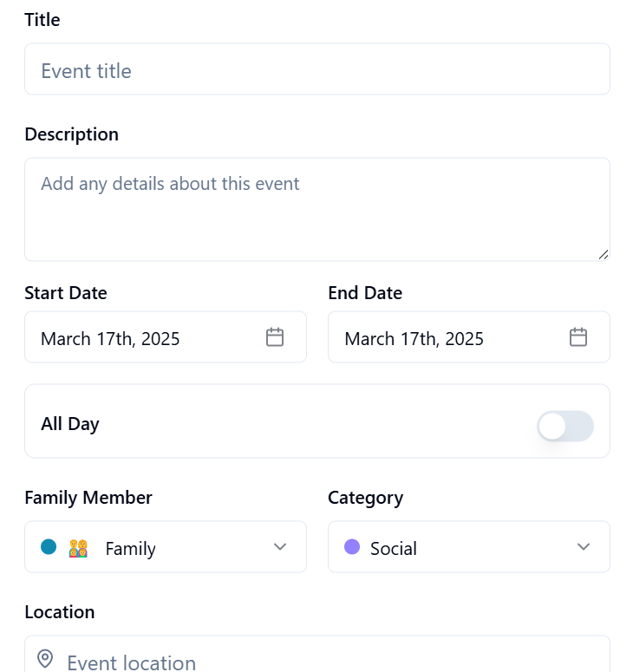Expand the Category chevron arrow
The width and height of the screenshot is (633, 672).
point(584,546)
